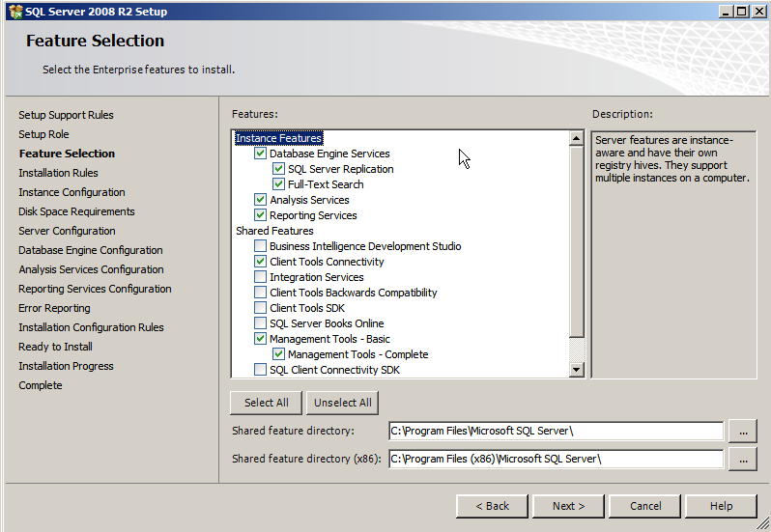Click the features list scrollbar thumb
Viewport: 771px width, 532px height.
tap(576, 241)
